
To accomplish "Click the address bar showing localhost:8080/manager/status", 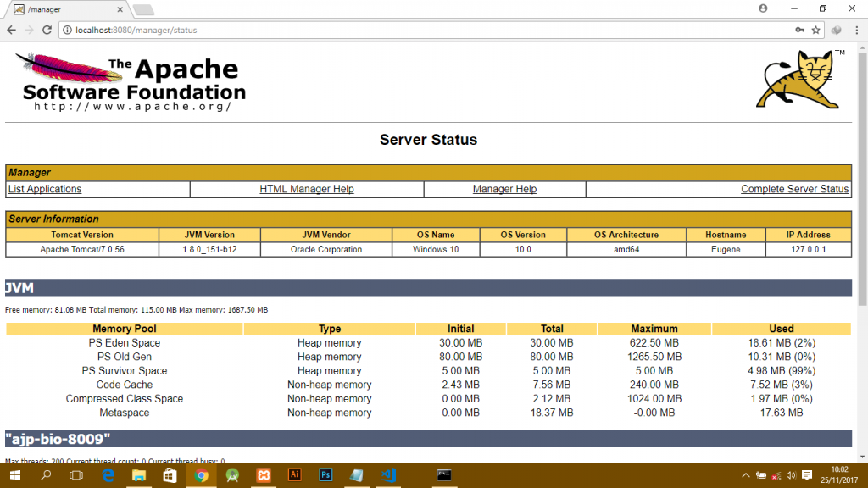I will click(x=431, y=30).
